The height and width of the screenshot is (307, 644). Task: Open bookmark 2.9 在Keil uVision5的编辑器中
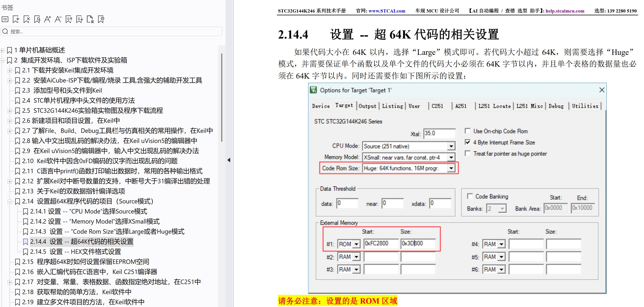[110, 151]
